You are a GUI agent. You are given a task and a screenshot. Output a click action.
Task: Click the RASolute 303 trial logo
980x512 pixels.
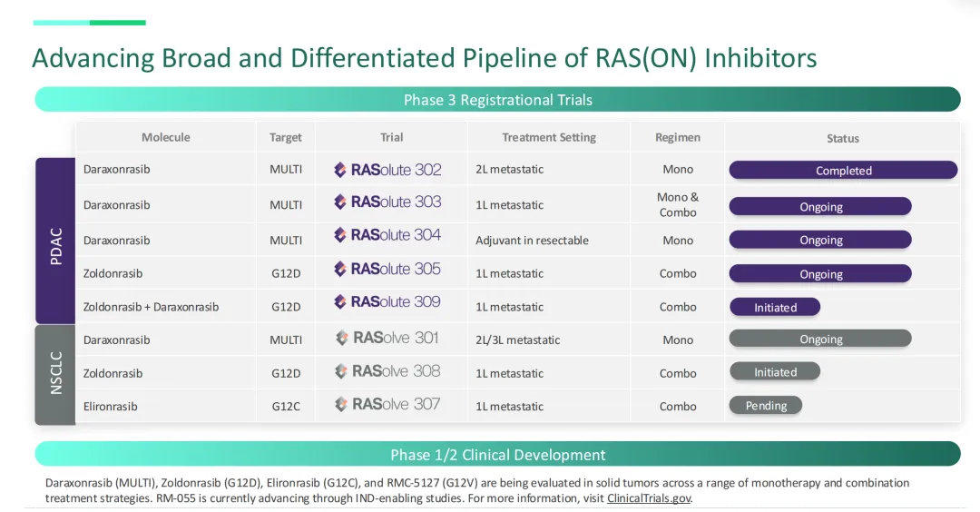pos(387,202)
